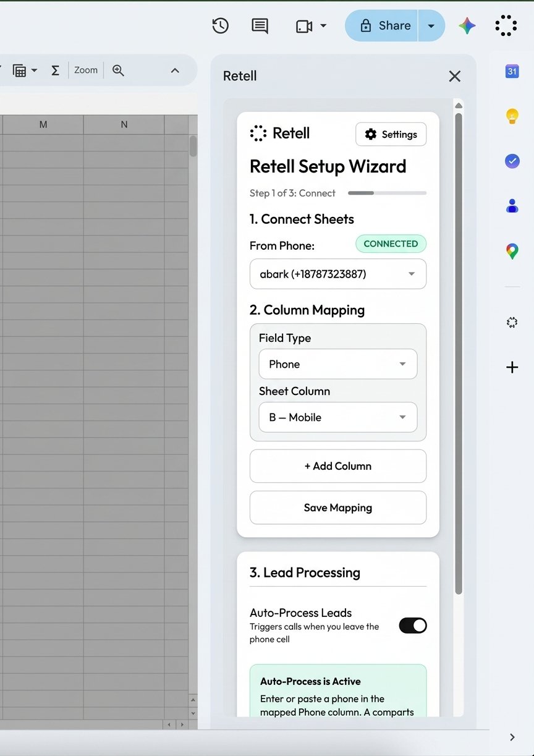Open table view toolbar icon
The image size is (534, 756).
coord(19,70)
